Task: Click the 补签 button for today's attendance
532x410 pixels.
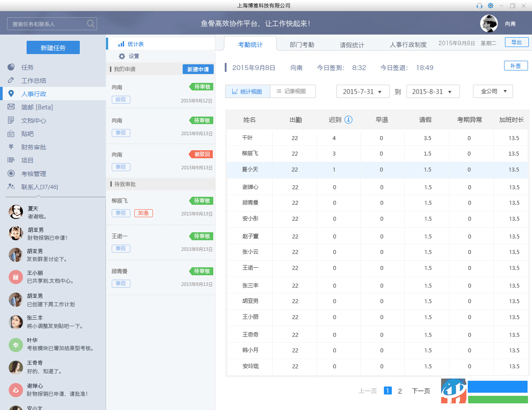Action: pos(516,65)
